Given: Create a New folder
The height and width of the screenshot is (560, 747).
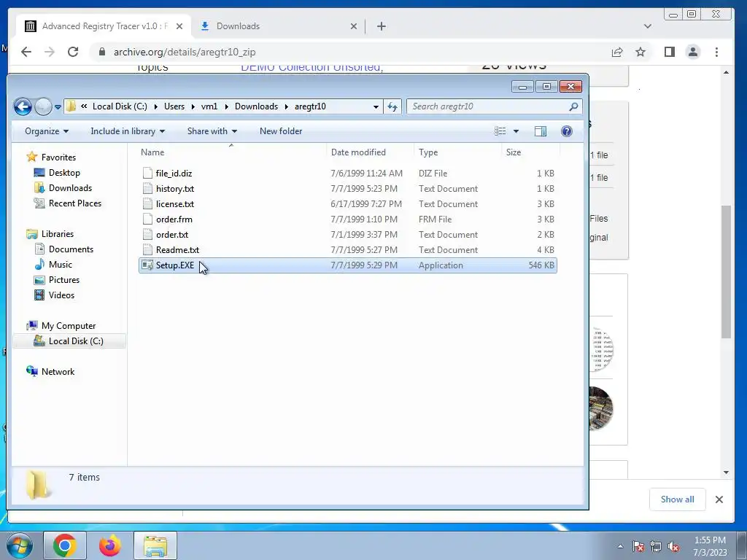Looking at the screenshot, I should [x=281, y=131].
